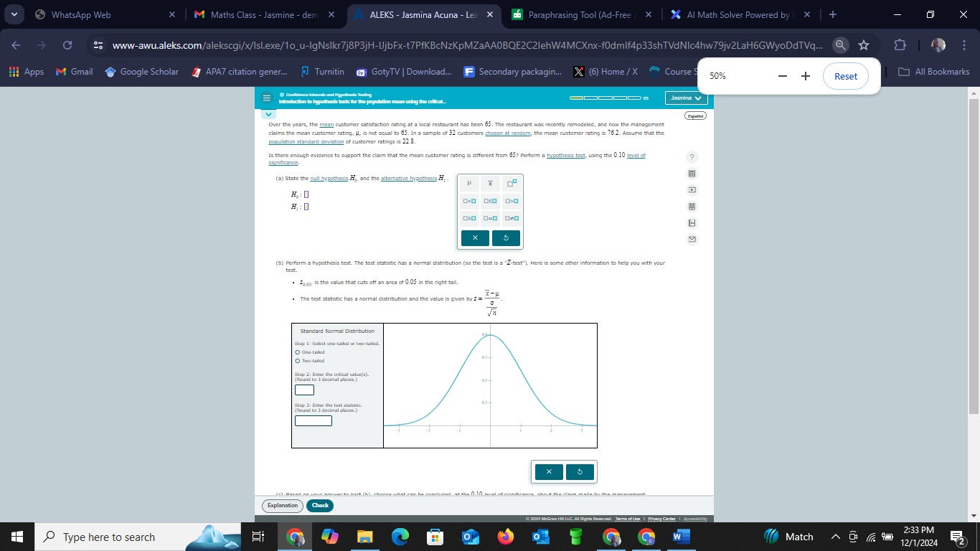Open the 'hypothesis test' link
This screenshot has height=551, width=980.
(565, 156)
